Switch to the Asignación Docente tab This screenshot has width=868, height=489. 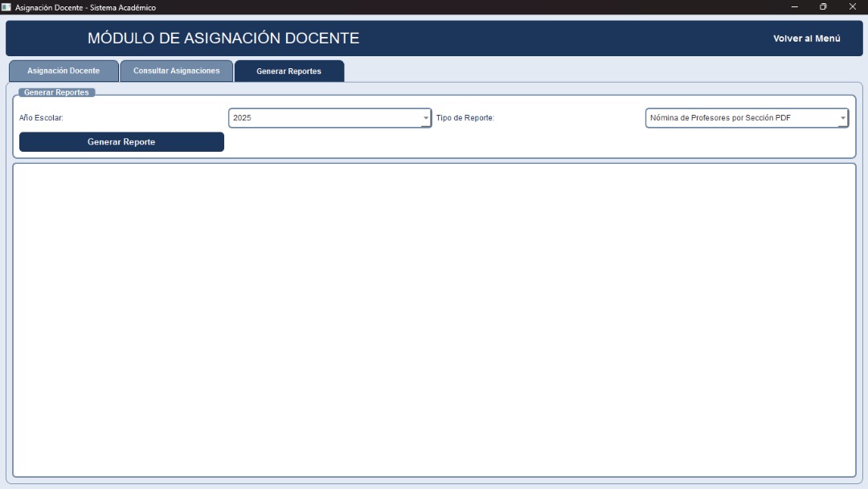click(63, 71)
